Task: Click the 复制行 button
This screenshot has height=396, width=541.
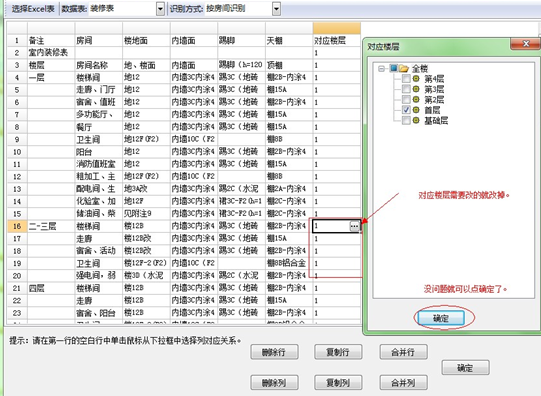Action: 338,352
